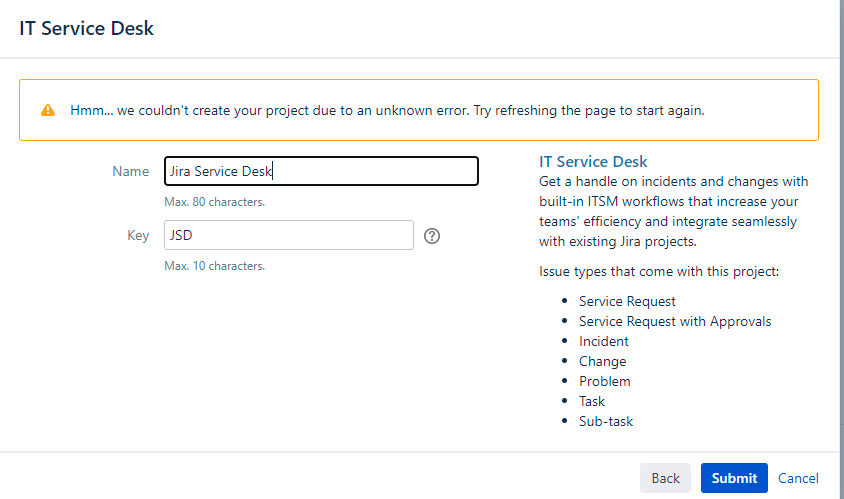Click the warning triangle icon in error banner
The image size is (844, 499).
(48, 110)
